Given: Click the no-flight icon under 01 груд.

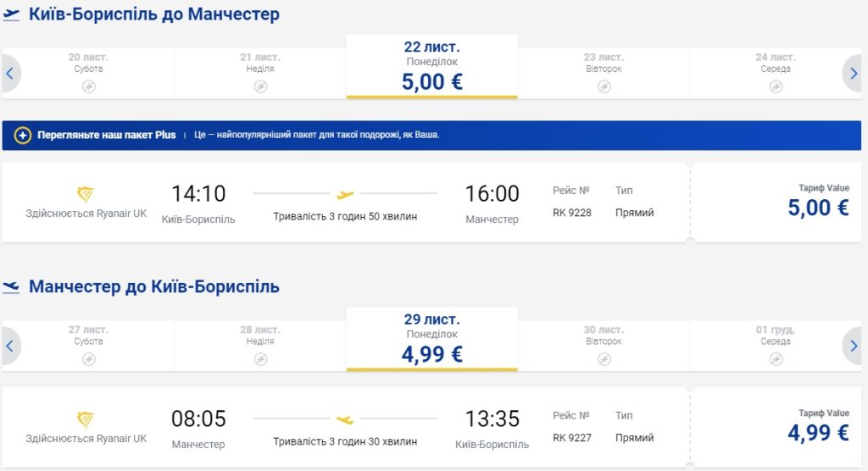Looking at the screenshot, I should tap(775, 359).
